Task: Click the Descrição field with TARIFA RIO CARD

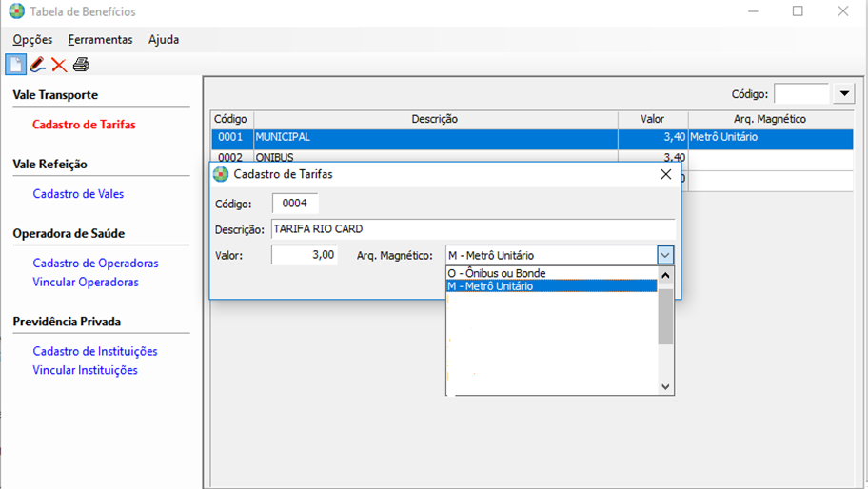Action: click(472, 229)
